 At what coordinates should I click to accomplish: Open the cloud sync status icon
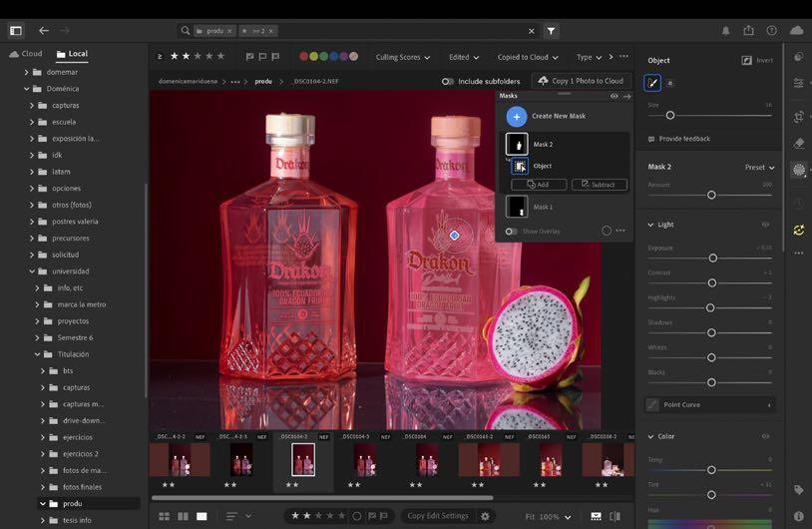click(x=797, y=31)
